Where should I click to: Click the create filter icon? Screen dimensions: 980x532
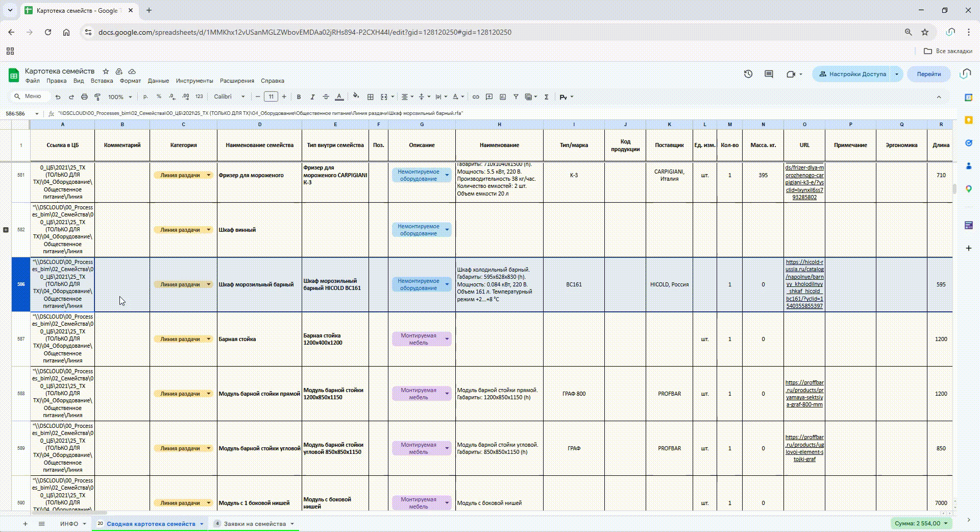click(x=516, y=97)
